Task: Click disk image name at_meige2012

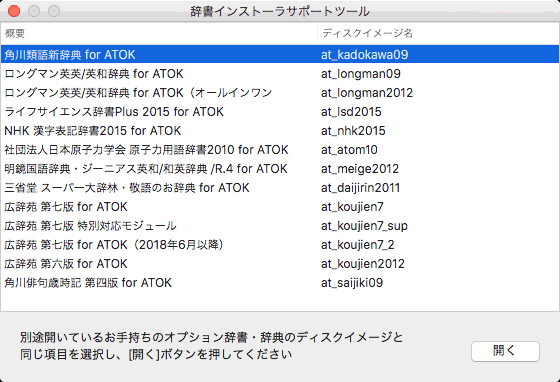Action: click(x=360, y=169)
